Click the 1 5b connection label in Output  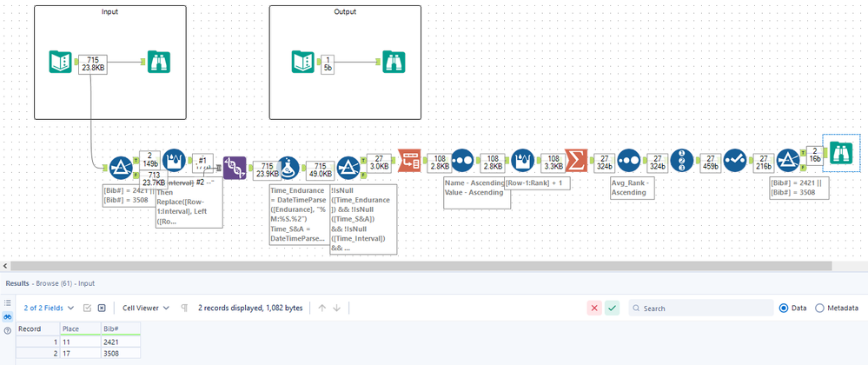click(x=326, y=64)
